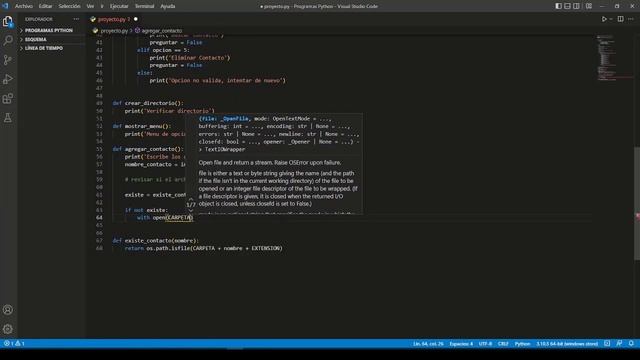The height and width of the screenshot is (360, 640).
Task: Click 'if not existe:' code line
Action: tap(146, 210)
